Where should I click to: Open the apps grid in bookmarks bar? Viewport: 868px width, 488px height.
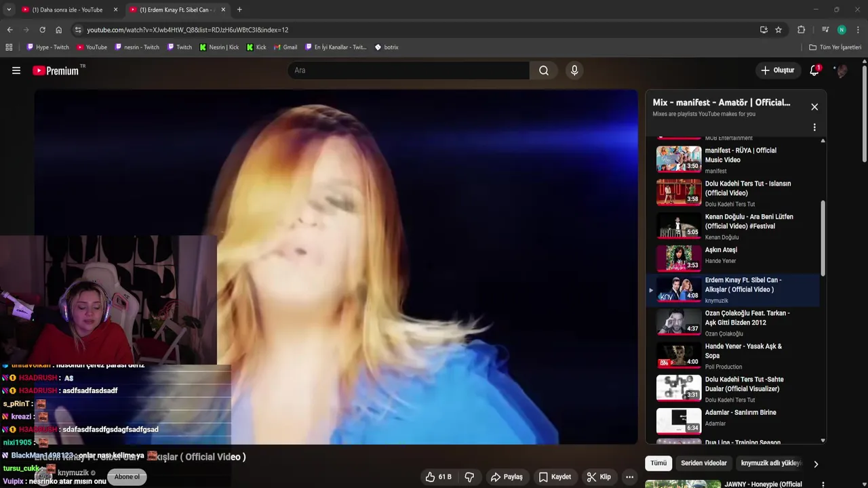tap(9, 47)
